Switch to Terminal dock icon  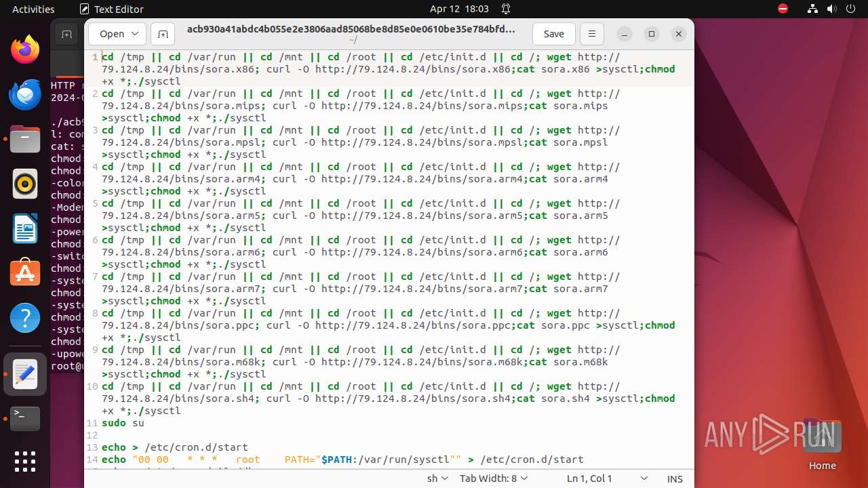point(25,418)
